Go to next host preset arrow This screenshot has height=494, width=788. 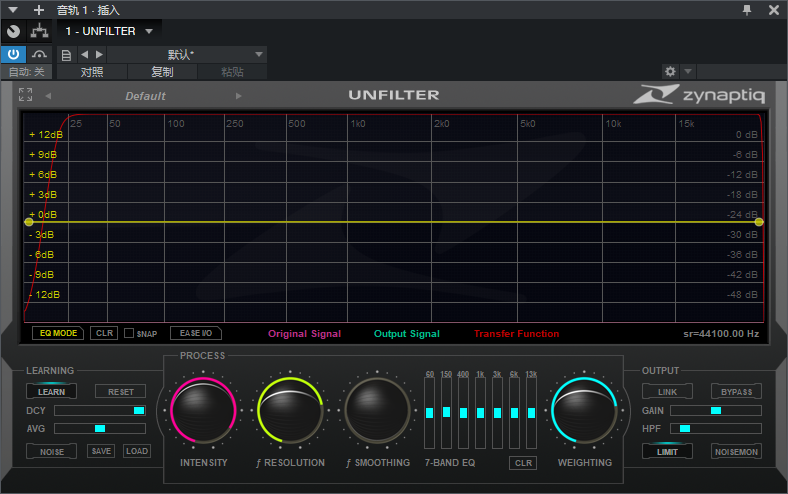point(100,54)
